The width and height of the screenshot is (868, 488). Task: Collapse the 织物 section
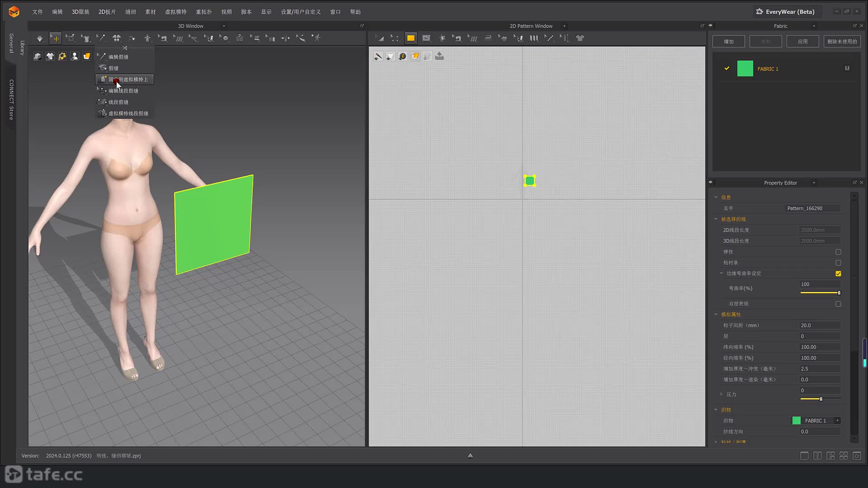[x=716, y=410]
